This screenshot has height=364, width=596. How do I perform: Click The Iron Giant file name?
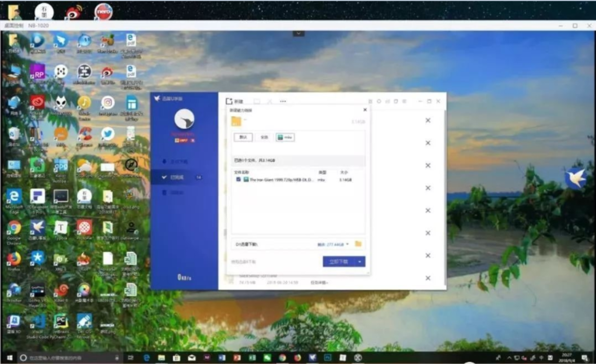coord(282,179)
